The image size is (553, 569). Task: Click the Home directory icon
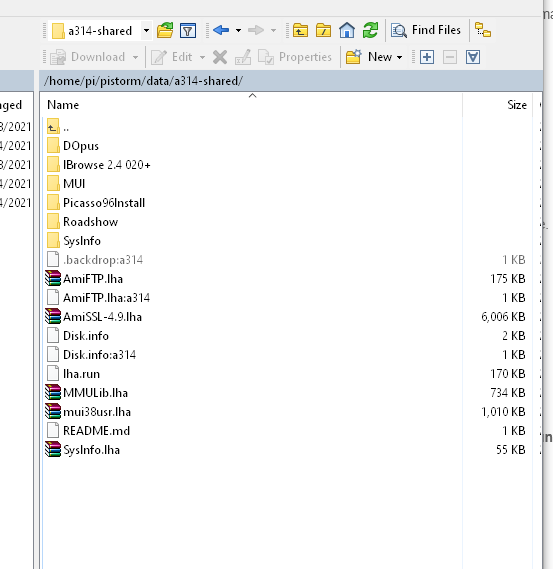coord(347,30)
